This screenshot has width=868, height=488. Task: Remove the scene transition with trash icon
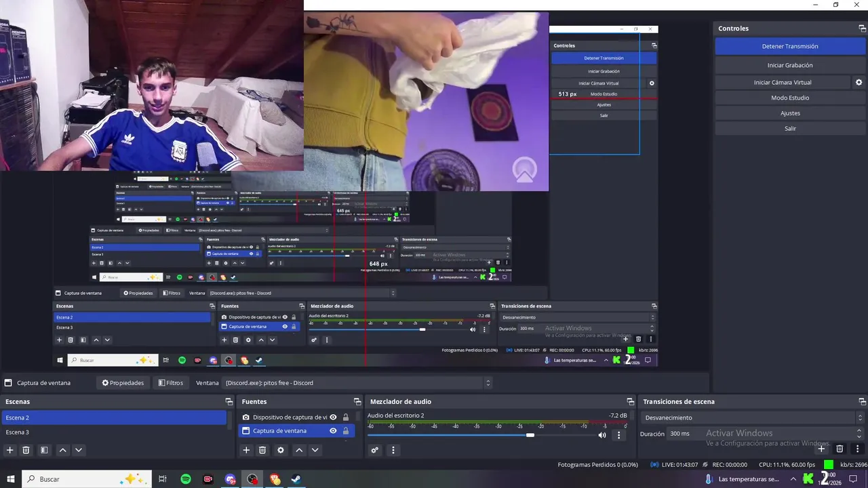pos(840,449)
